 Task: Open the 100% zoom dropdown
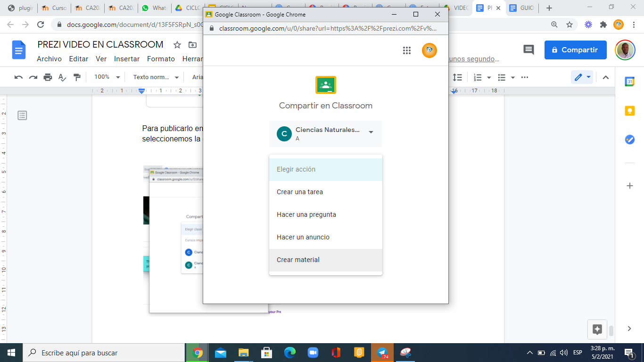[x=107, y=77]
